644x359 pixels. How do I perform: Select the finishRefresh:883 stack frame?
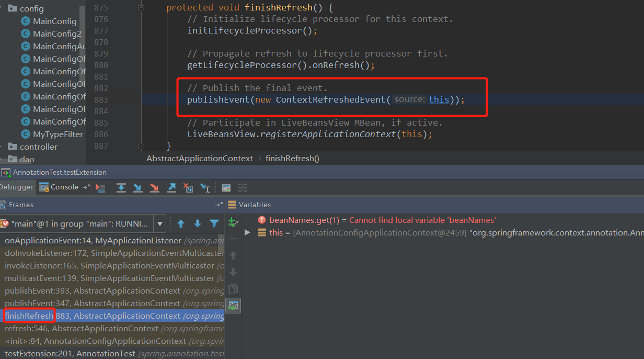112,316
